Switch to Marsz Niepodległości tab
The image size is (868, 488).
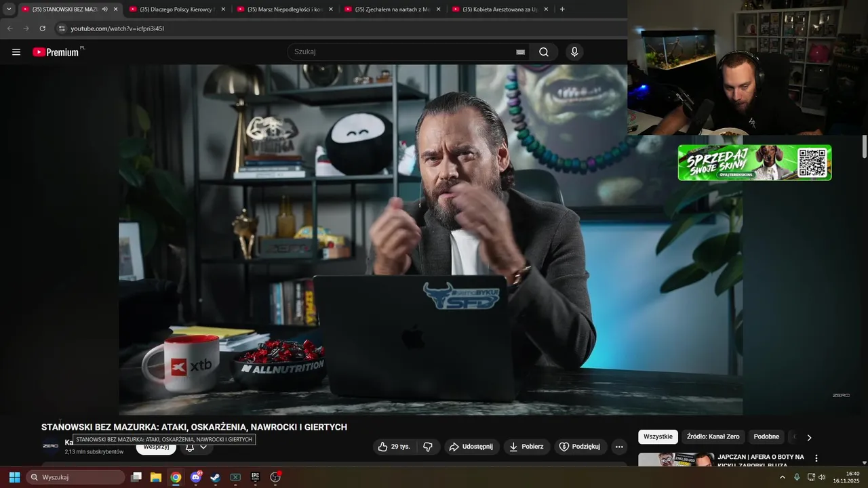point(285,9)
